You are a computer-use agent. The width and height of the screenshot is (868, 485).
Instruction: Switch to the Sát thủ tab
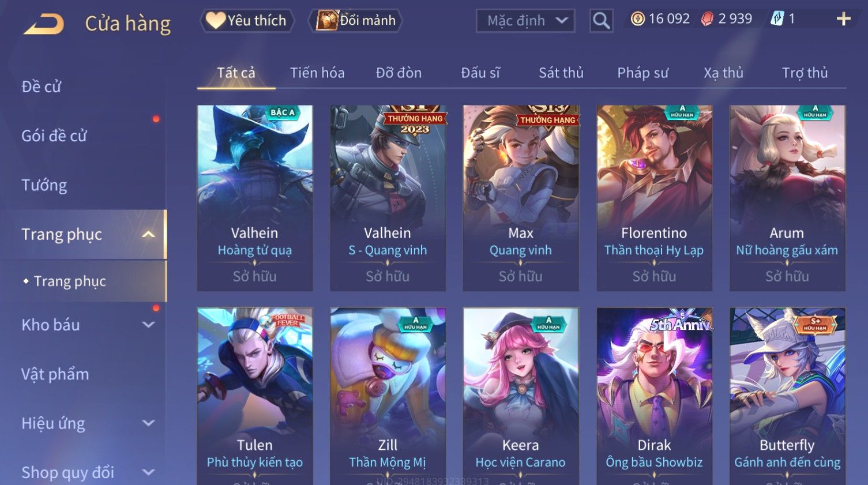(561, 73)
